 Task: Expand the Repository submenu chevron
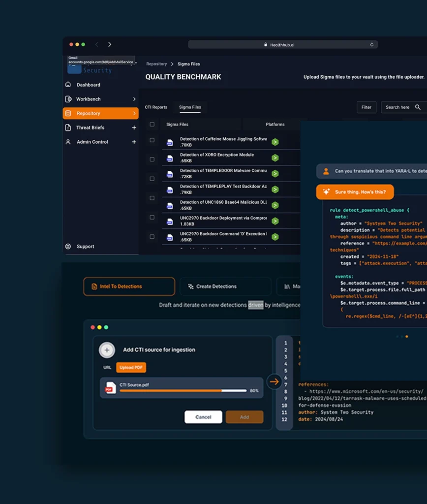(134, 113)
